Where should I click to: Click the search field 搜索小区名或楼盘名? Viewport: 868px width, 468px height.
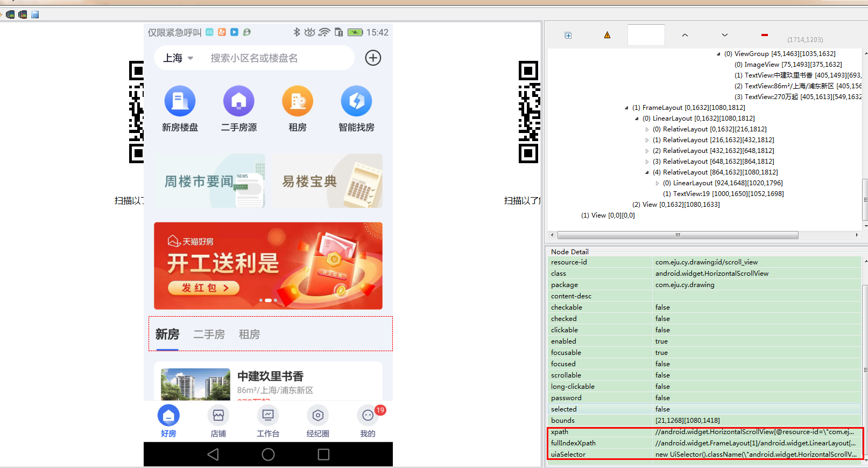[x=254, y=58]
